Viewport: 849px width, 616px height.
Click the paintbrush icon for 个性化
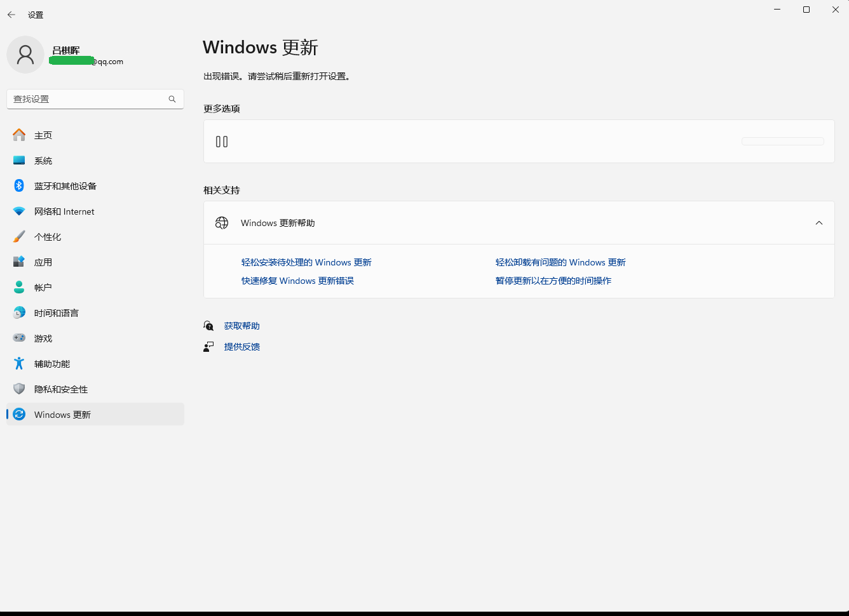[19, 236]
